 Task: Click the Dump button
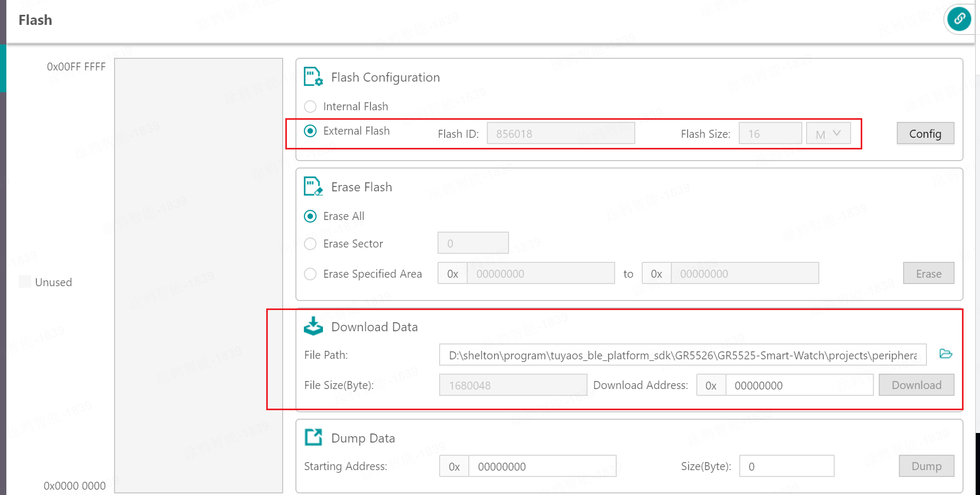pos(926,466)
